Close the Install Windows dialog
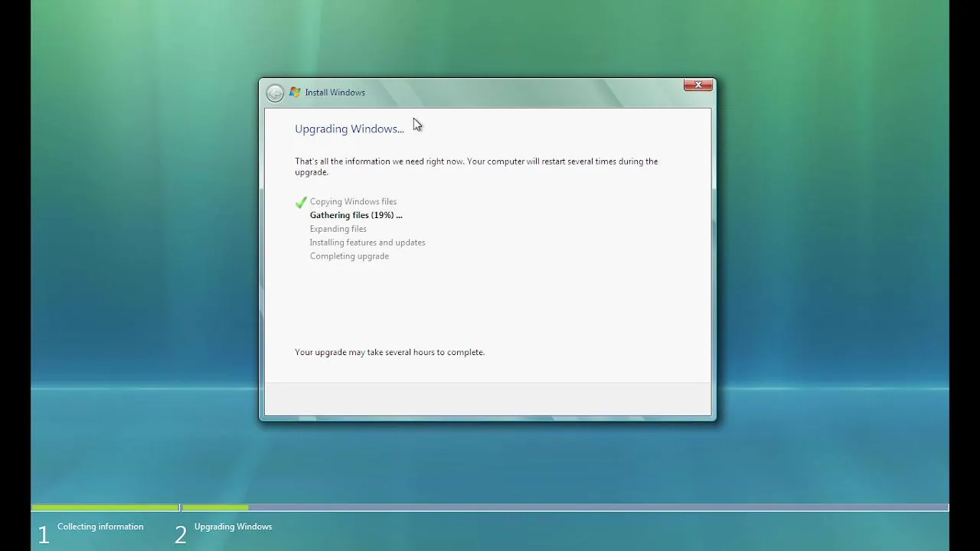The image size is (980, 551). click(x=698, y=85)
